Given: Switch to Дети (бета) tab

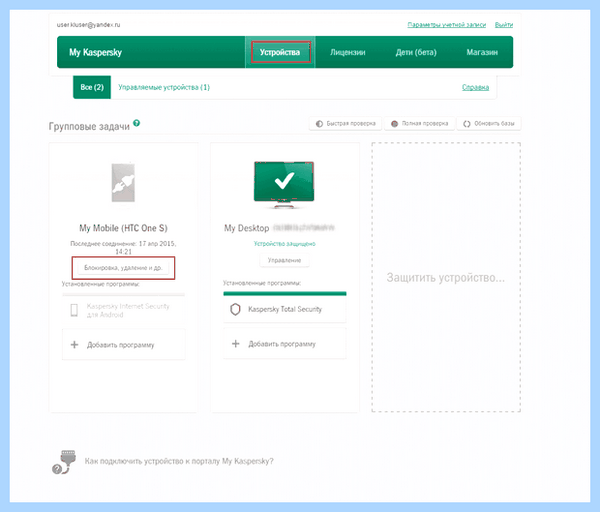Looking at the screenshot, I should point(416,52).
